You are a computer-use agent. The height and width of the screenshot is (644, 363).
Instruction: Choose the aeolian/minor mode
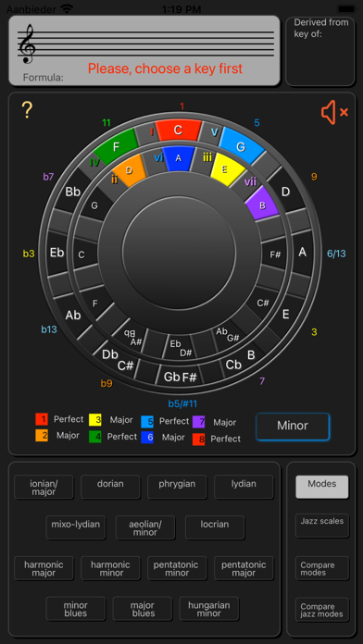145,527
